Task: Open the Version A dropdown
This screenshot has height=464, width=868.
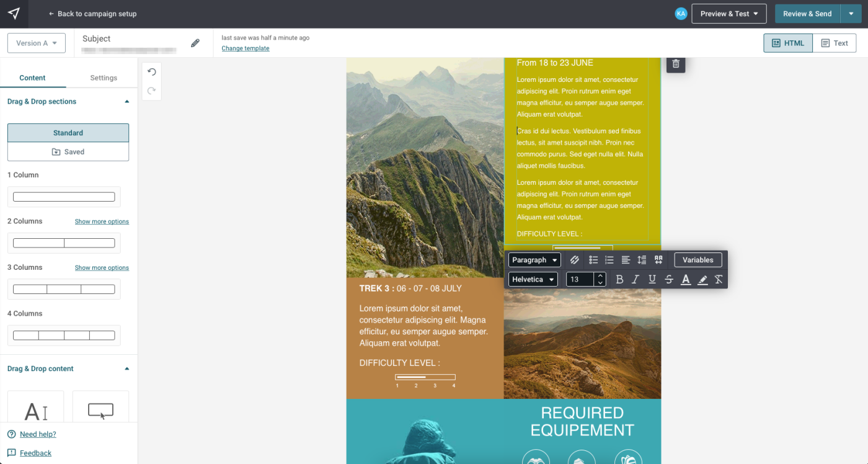Action: [37, 43]
